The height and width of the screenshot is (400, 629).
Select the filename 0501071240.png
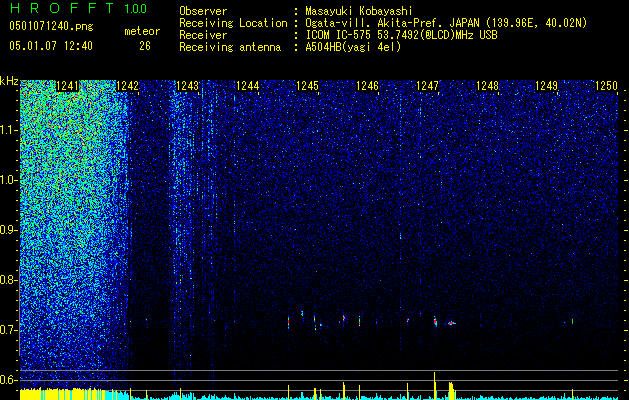[51, 26]
